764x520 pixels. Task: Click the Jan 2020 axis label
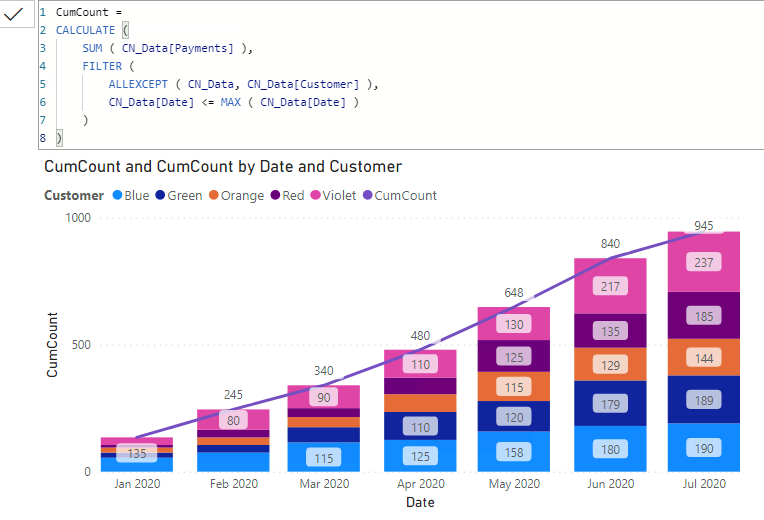click(x=137, y=483)
